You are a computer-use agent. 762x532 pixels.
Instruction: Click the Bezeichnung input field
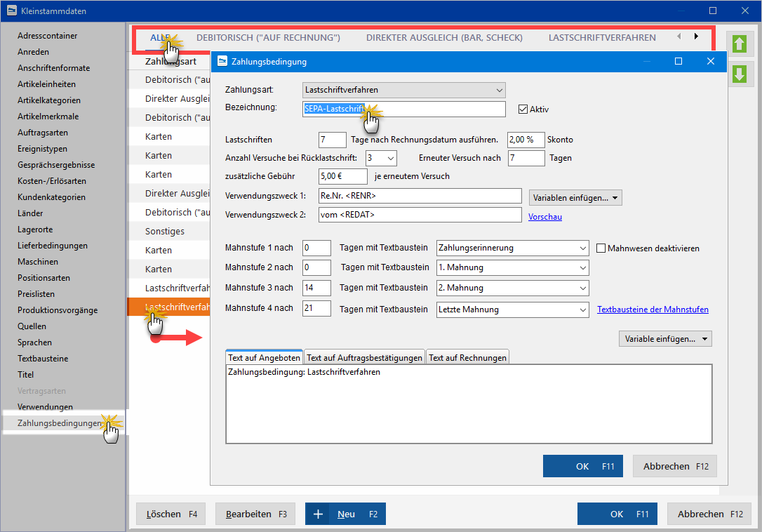404,109
